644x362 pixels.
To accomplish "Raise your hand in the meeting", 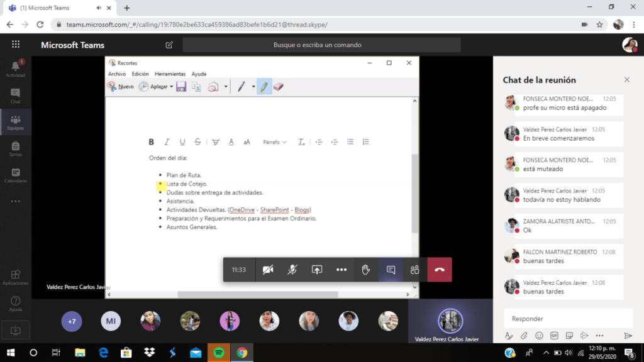I will click(x=366, y=270).
